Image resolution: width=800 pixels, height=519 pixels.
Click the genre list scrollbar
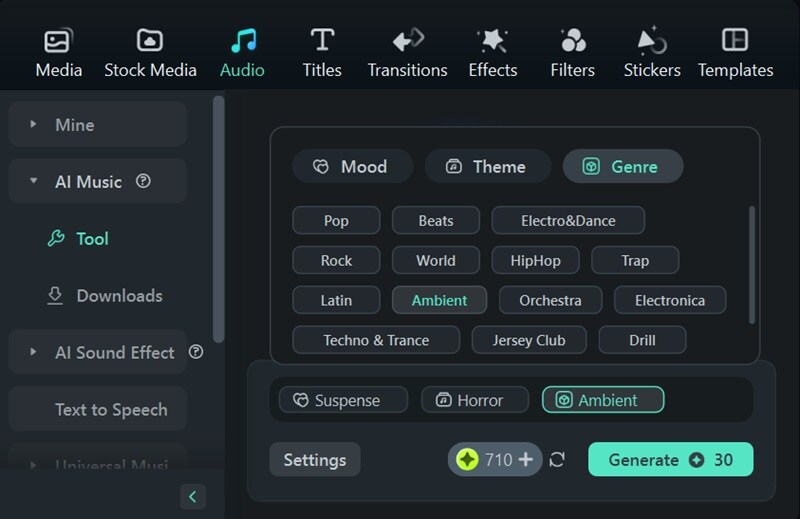pos(752,264)
